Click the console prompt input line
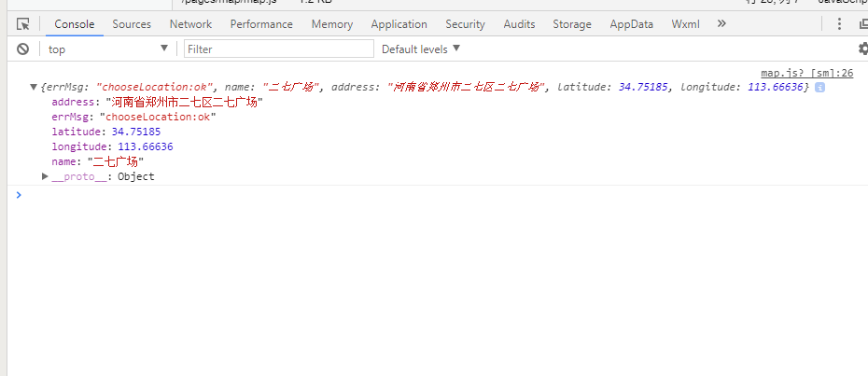Viewport: 868px width, 376px height. tap(442, 195)
